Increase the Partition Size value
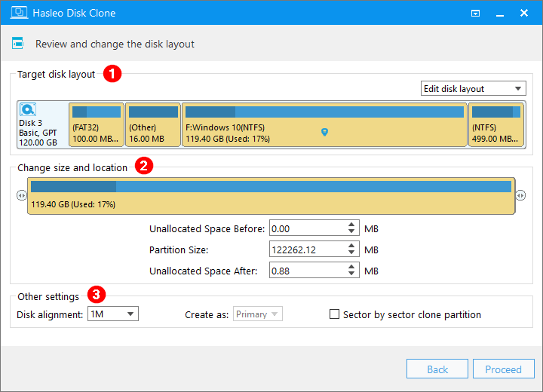The image size is (543, 392). pos(351,246)
